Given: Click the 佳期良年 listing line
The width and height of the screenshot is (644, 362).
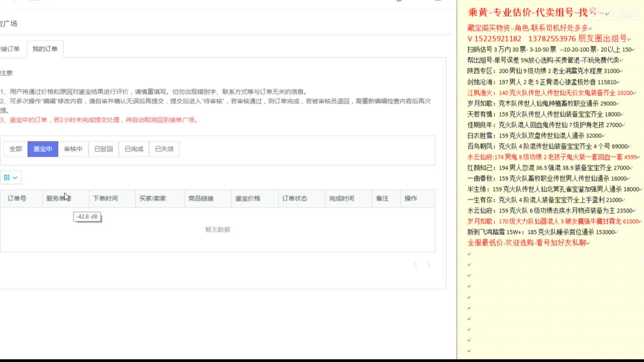Looking at the screenshot, I should (546, 125).
